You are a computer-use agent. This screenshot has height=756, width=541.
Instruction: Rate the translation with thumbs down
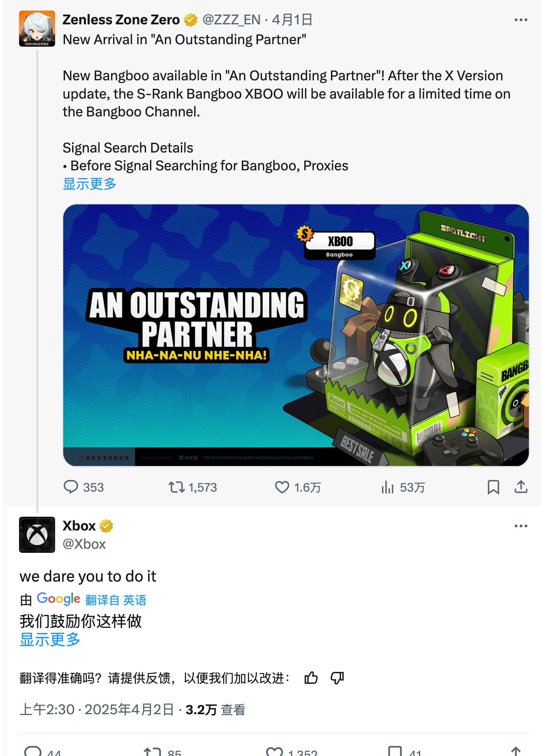(337, 678)
